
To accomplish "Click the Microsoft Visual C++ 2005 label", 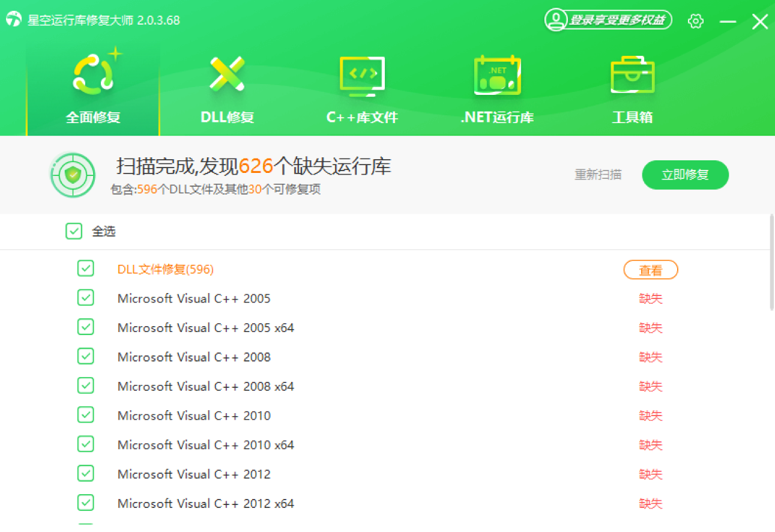I will (x=194, y=298).
